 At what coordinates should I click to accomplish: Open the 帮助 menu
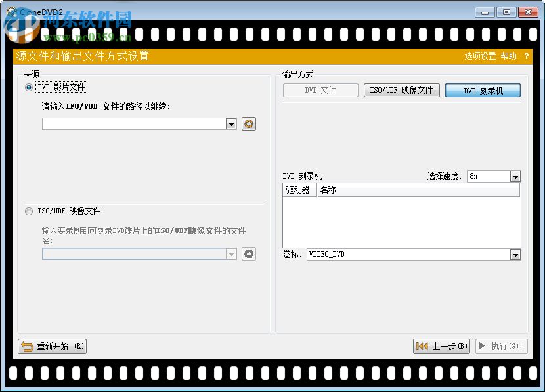click(510, 56)
